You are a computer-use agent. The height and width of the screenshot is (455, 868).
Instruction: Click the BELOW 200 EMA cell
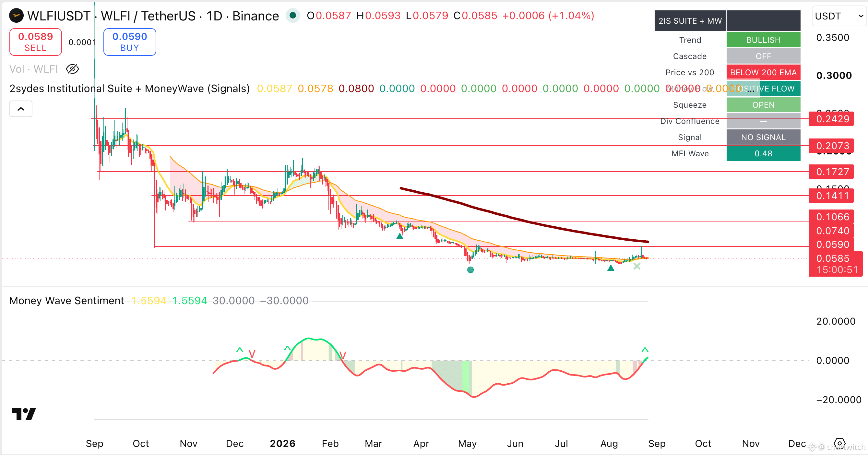pyautogui.click(x=763, y=72)
